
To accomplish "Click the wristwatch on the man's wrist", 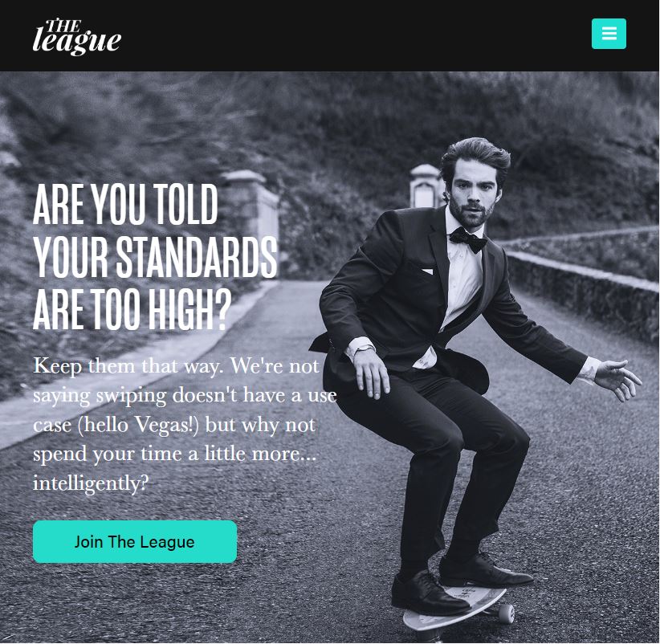I will tap(364, 349).
